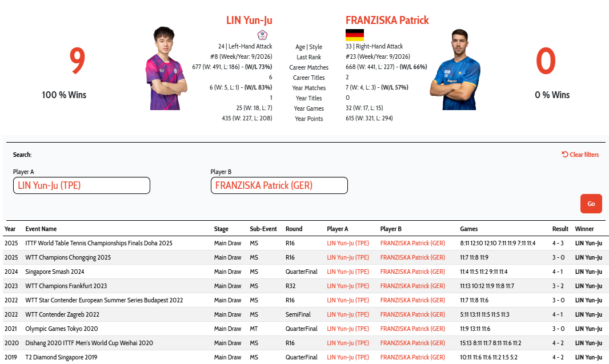Click the '0 % Wins' label

point(552,95)
